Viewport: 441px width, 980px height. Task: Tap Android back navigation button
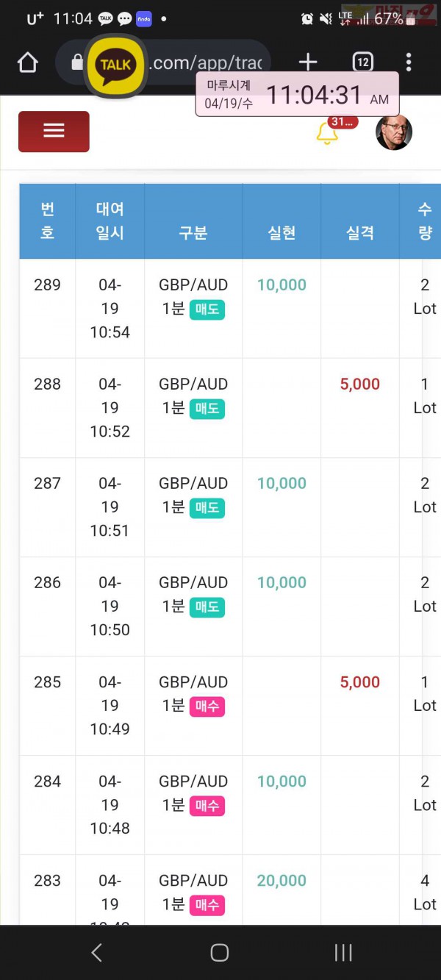[x=96, y=953]
